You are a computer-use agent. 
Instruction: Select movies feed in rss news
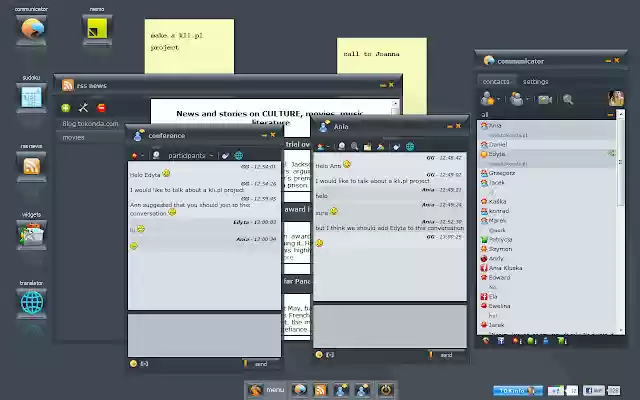tap(90, 138)
